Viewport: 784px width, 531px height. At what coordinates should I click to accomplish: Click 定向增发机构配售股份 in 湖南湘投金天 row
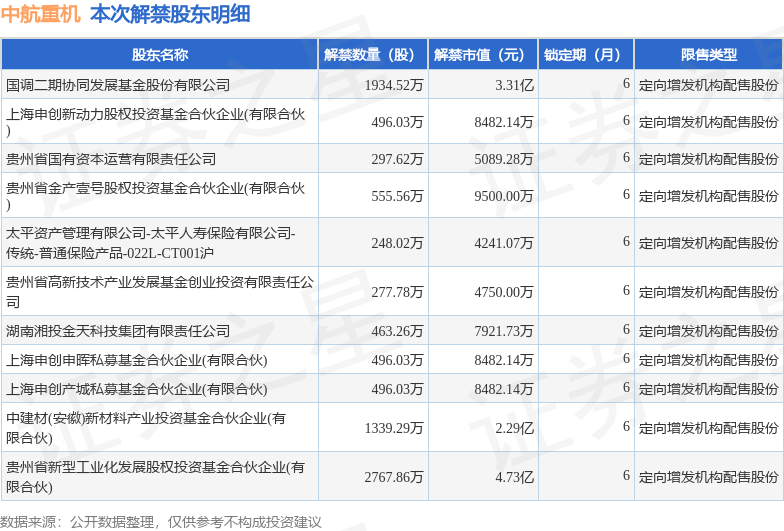(x=708, y=331)
